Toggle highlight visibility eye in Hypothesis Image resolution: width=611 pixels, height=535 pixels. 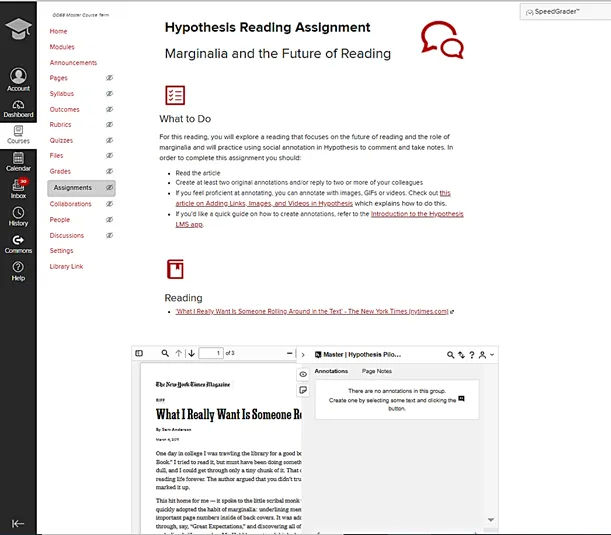[x=303, y=374]
